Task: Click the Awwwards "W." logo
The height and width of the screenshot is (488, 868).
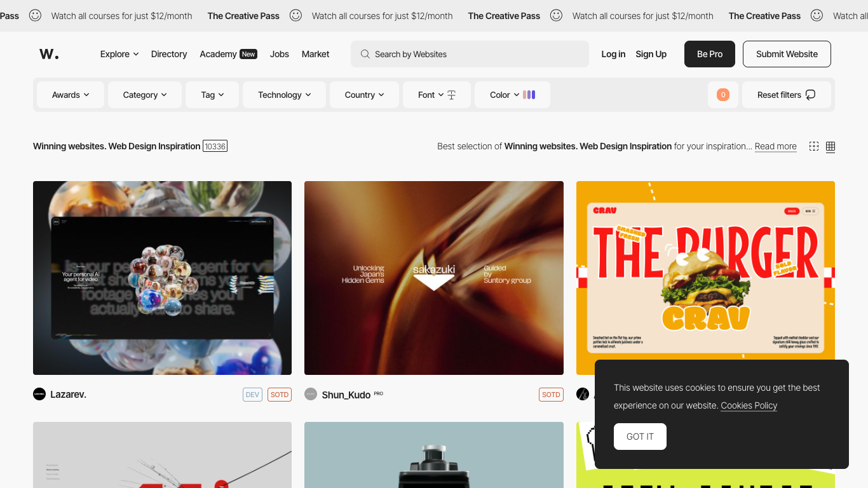Action: (49, 54)
